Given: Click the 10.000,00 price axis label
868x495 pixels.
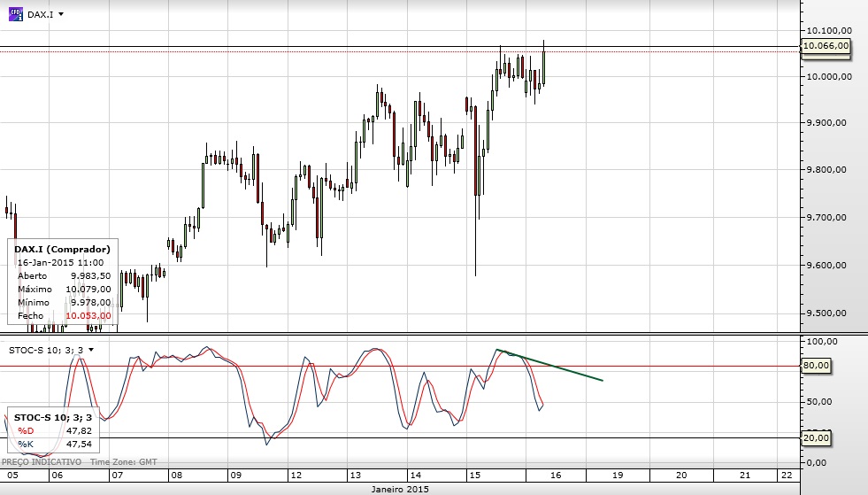Looking at the screenshot, I should click(x=829, y=76).
